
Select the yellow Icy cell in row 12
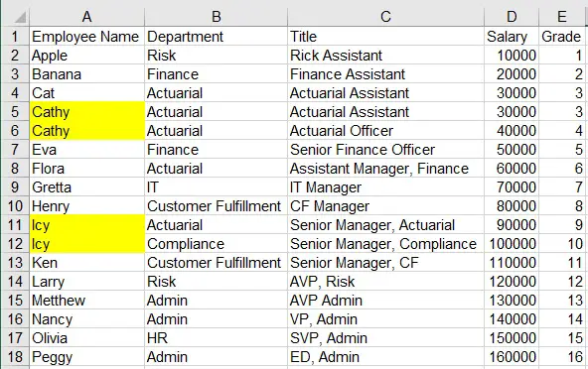click(x=87, y=244)
